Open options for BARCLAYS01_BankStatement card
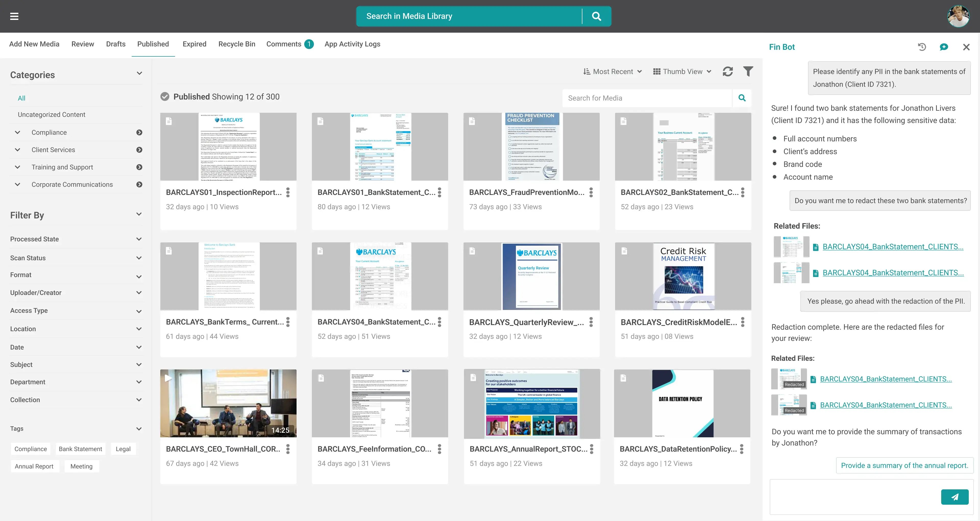The width and height of the screenshot is (980, 521). pyautogui.click(x=439, y=192)
